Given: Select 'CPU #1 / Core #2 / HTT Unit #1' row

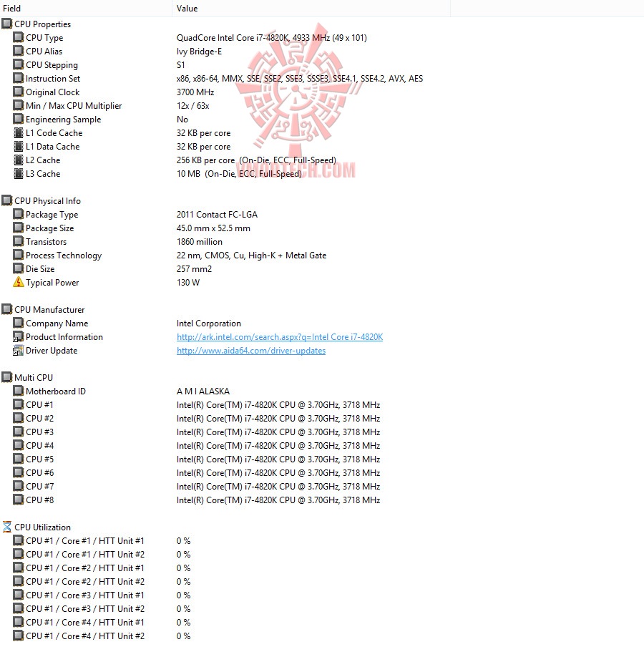Looking at the screenshot, I should (x=85, y=568).
